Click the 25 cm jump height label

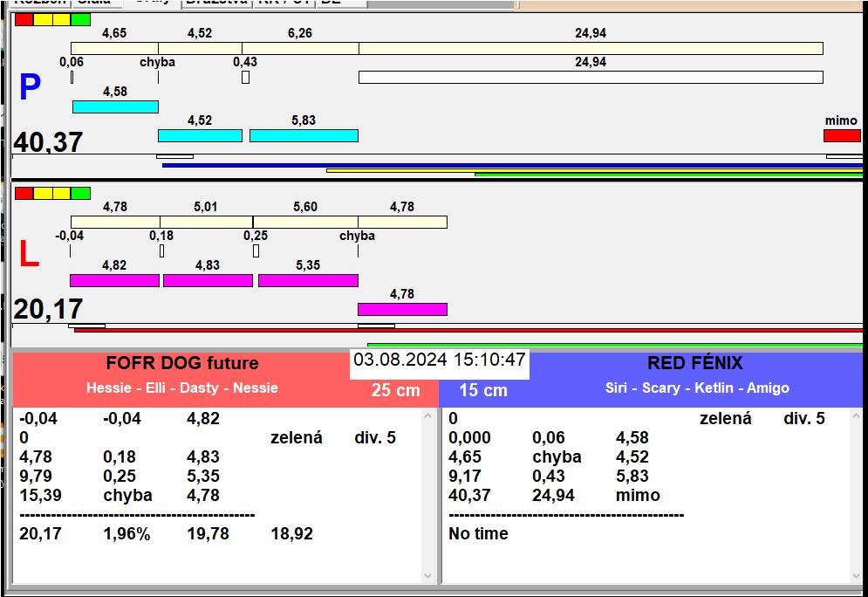(x=395, y=390)
